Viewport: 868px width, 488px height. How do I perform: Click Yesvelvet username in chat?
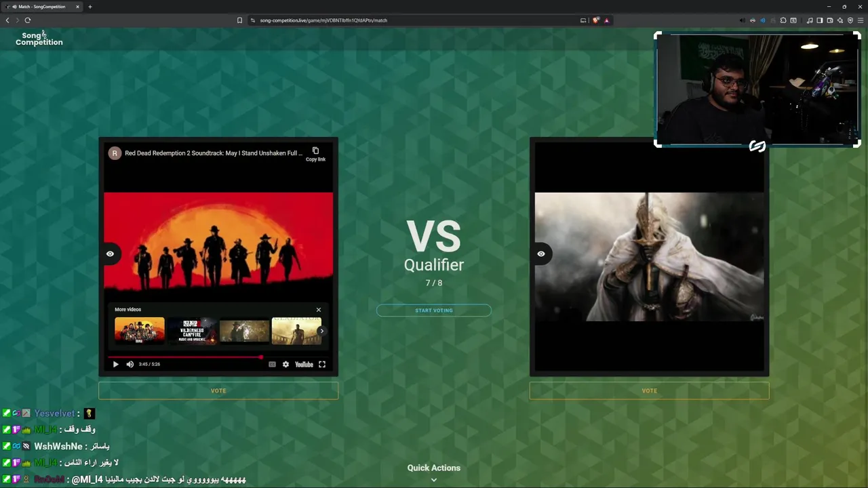54,413
